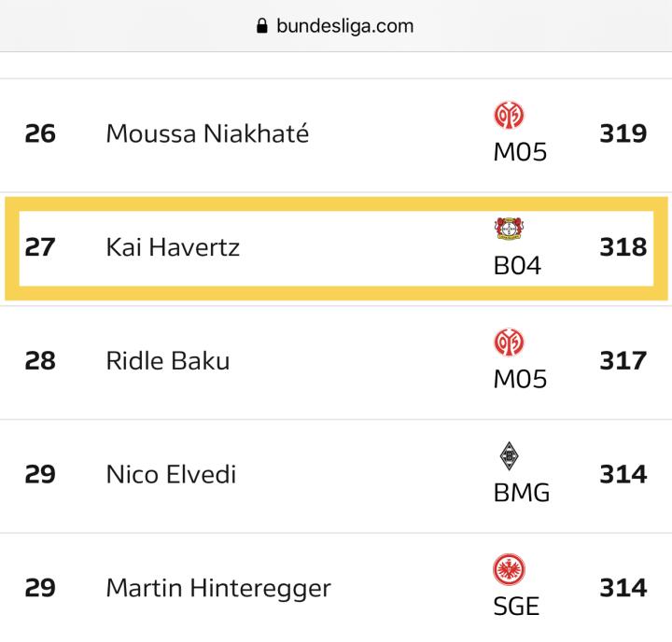Open Moussa Niakhaté's player link
This screenshot has height=642, width=672.
pos(207,133)
